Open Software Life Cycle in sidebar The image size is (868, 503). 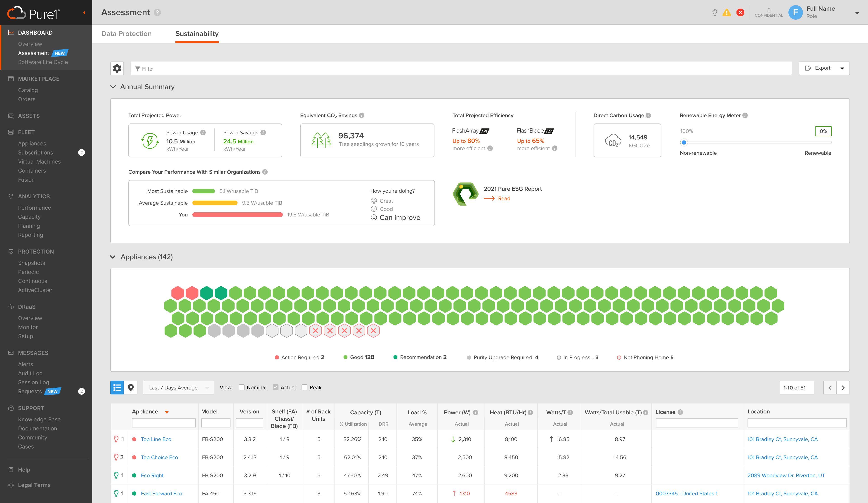(43, 62)
